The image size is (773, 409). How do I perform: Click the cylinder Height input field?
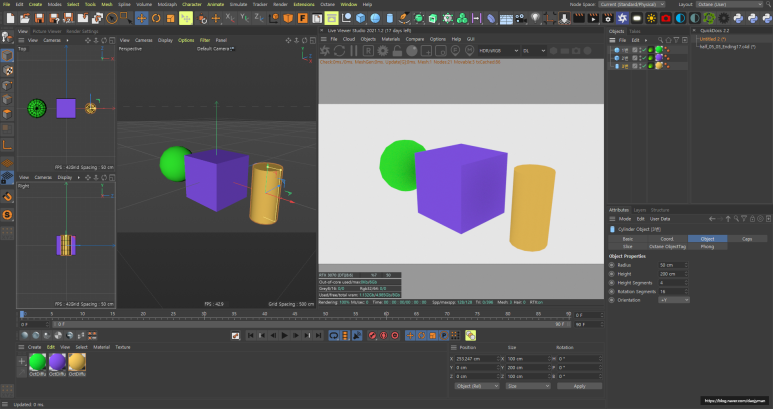coord(672,274)
